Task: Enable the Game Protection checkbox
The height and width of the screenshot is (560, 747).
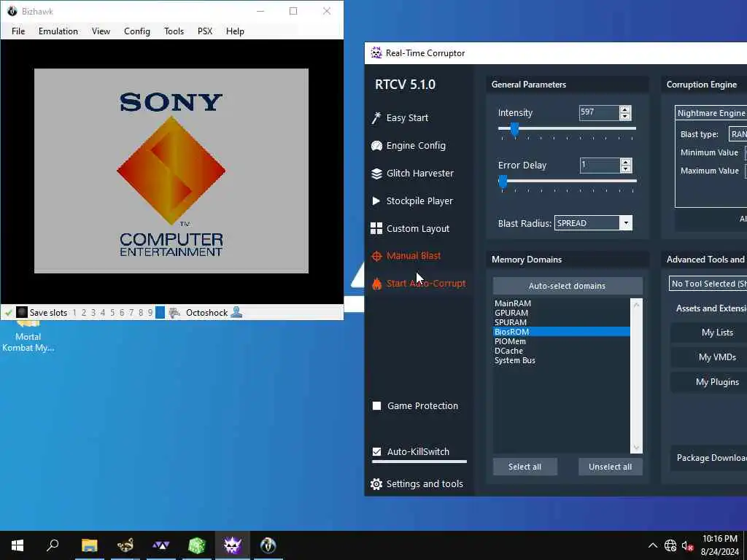Action: point(377,405)
